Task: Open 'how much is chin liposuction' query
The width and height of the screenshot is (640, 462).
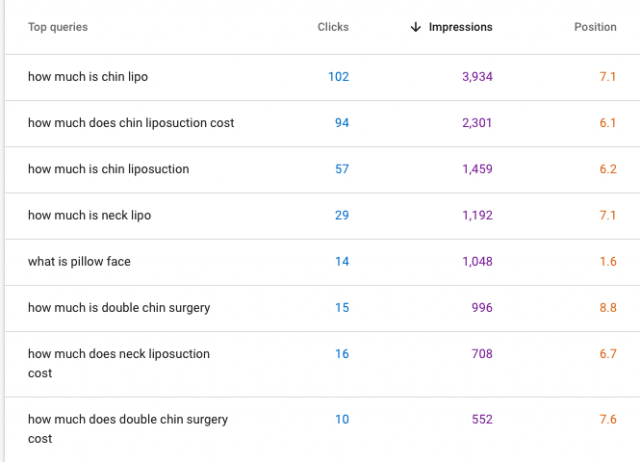Action: pyautogui.click(x=108, y=169)
